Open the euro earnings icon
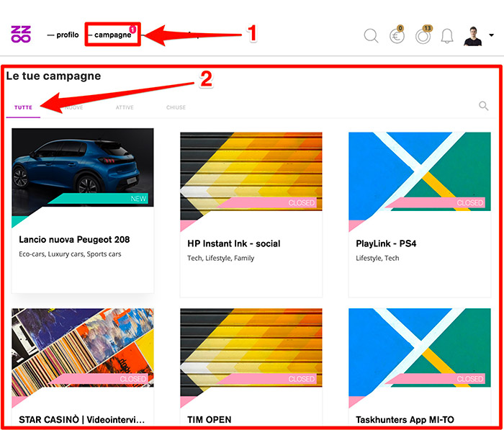Image resolution: width=504 pixels, height=430 pixels. click(x=397, y=35)
